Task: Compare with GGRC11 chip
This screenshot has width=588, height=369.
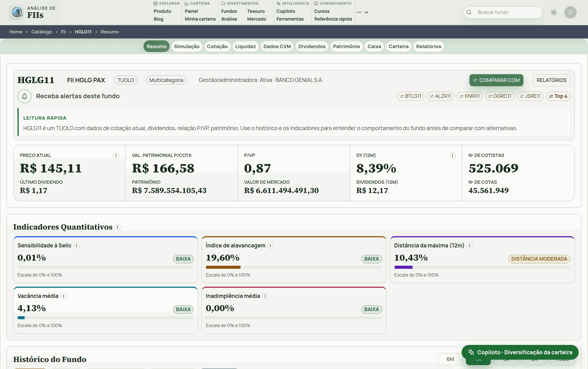Action: click(x=500, y=96)
